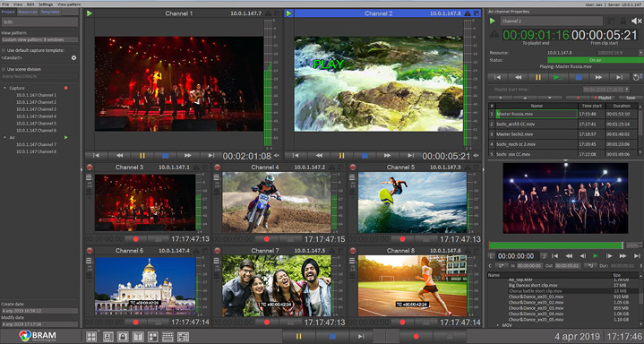644x344 pixels.
Task: Click Channel 8 header record status icon
Action: click(x=352, y=250)
